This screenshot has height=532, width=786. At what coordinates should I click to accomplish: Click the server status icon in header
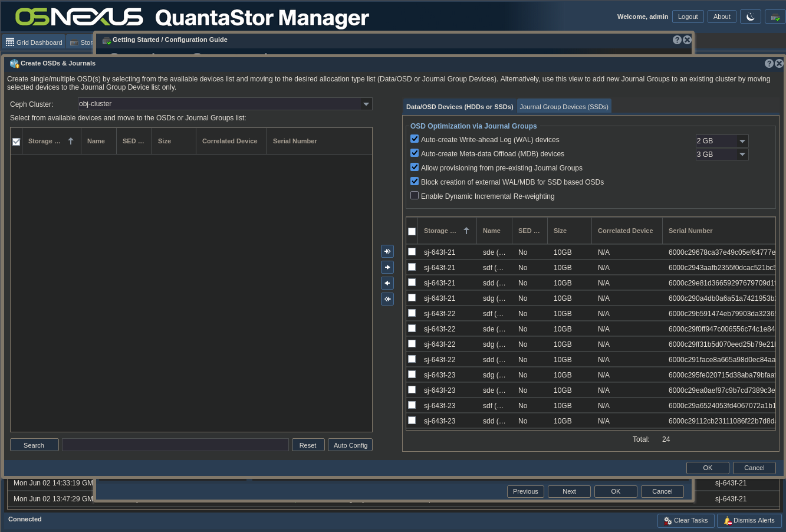click(775, 17)
